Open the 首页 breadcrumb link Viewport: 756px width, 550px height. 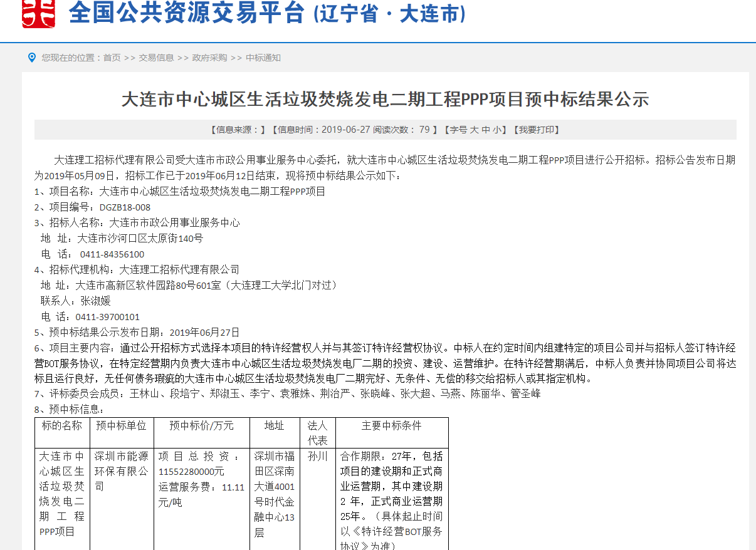(x=112, y=58)
